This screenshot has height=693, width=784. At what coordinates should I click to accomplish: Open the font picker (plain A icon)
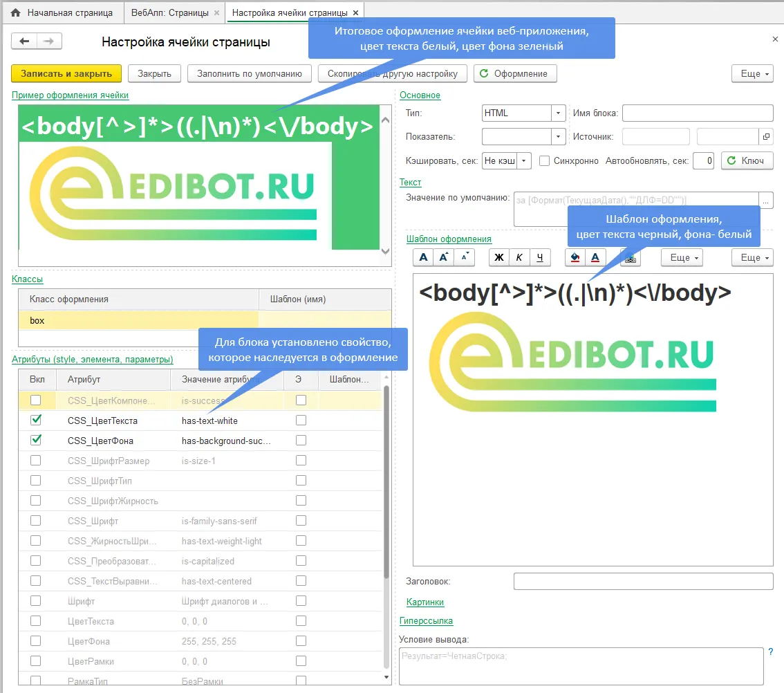(424, 257)
